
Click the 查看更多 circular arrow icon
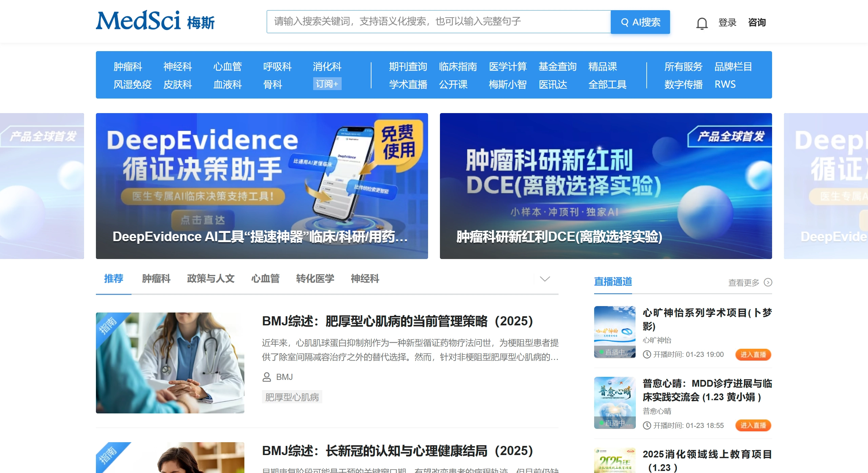click(768, 282)
